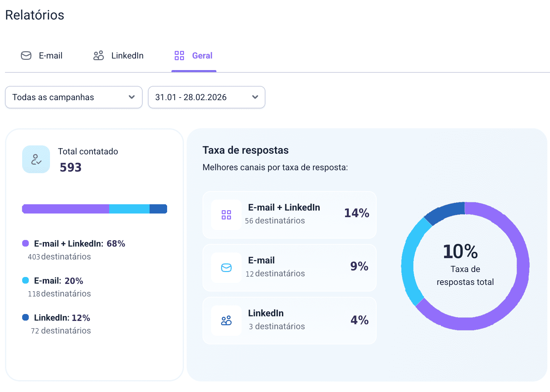Click the E-mail channel envelope icon
This screenshot has width=550, height=392.
tap(226, 268)
